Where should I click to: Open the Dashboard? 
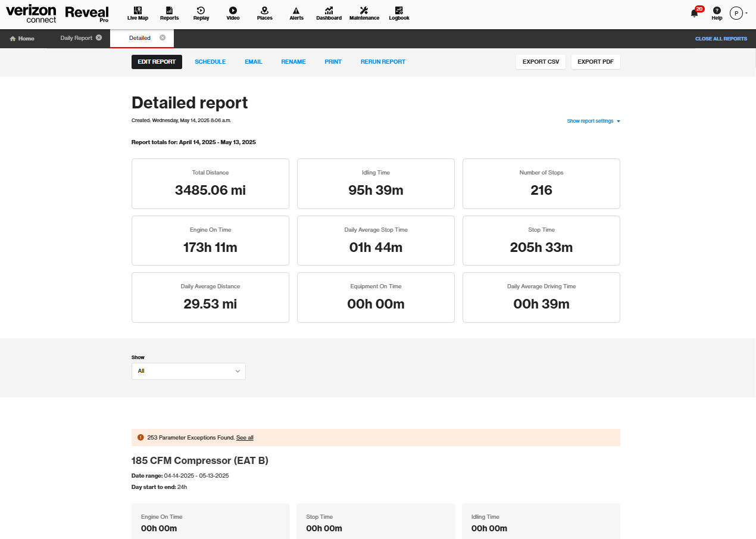(x=329, y=13)
